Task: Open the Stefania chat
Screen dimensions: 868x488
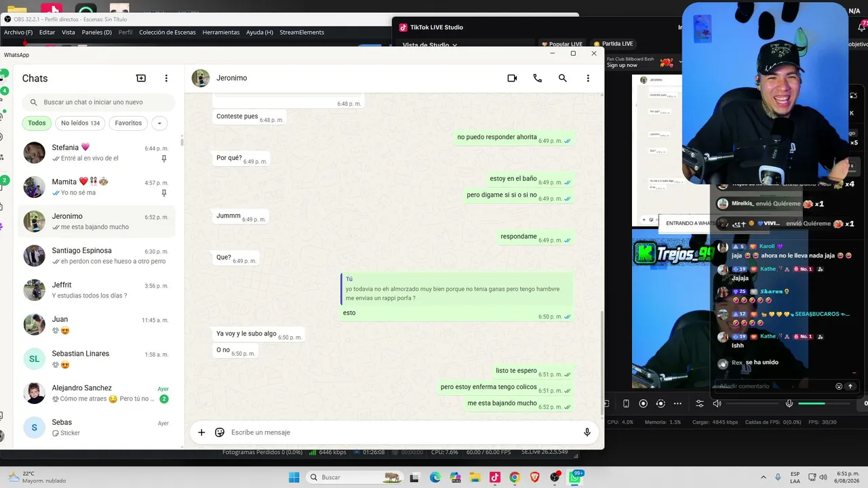Action: [96, 152]
